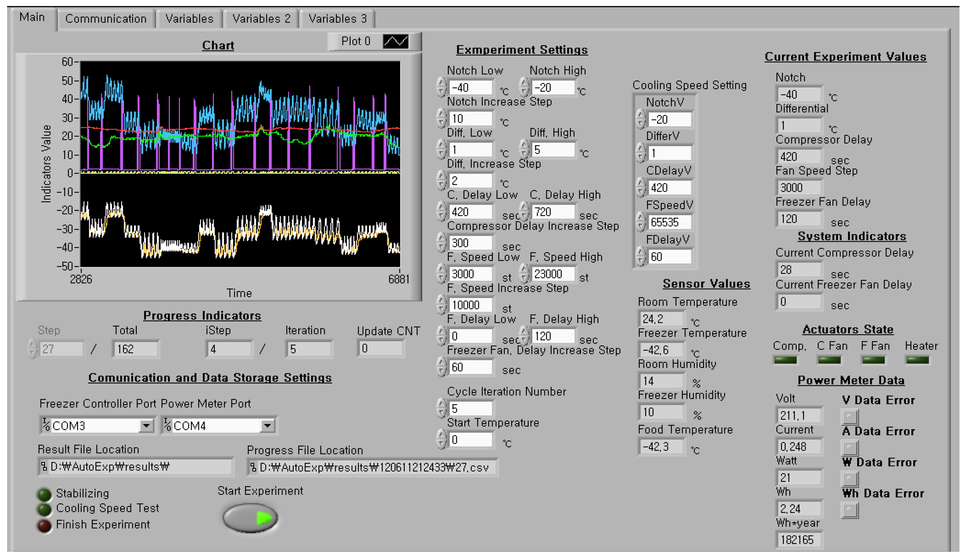The width and height of the screenshot is (970, 560).
Task: Click the Comp. actuator state LED
Action: pos(785,360)
